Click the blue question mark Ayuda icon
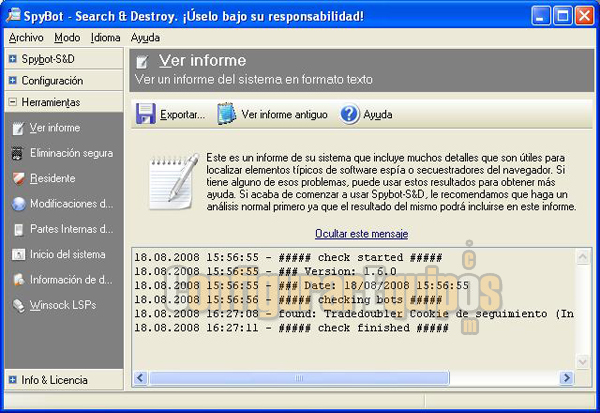 pos(349,114)
